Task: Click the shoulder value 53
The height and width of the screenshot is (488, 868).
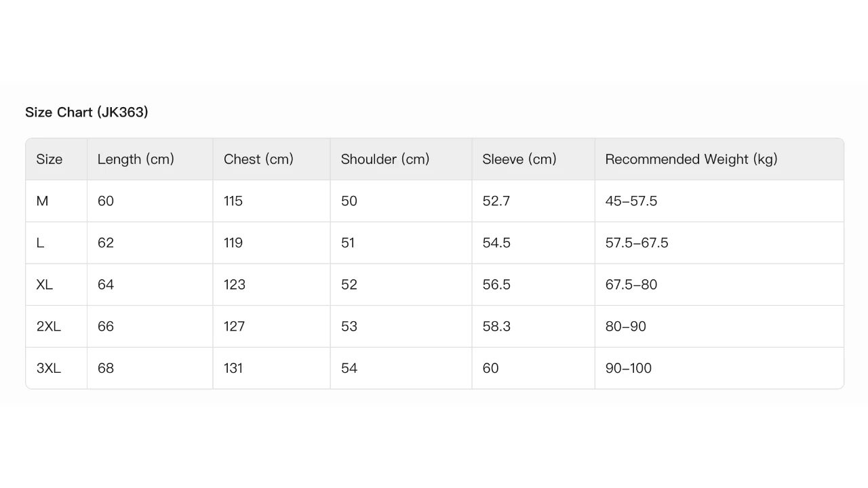Action: [349, 327]
